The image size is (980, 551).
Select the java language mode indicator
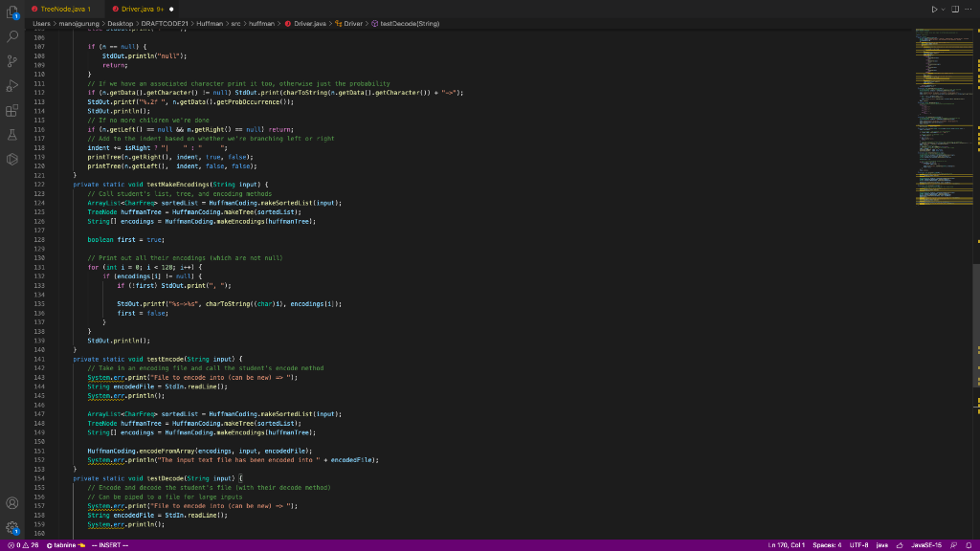tap(881, 545)
